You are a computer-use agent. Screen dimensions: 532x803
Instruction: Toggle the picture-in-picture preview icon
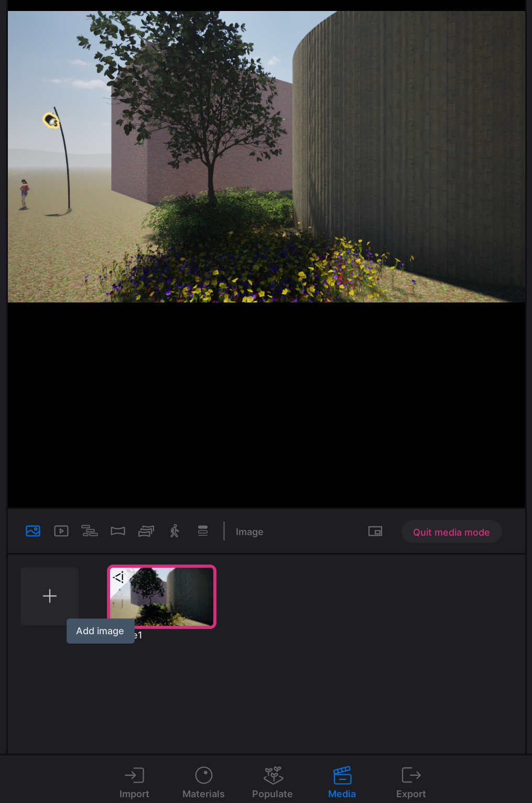pos(375,531)
